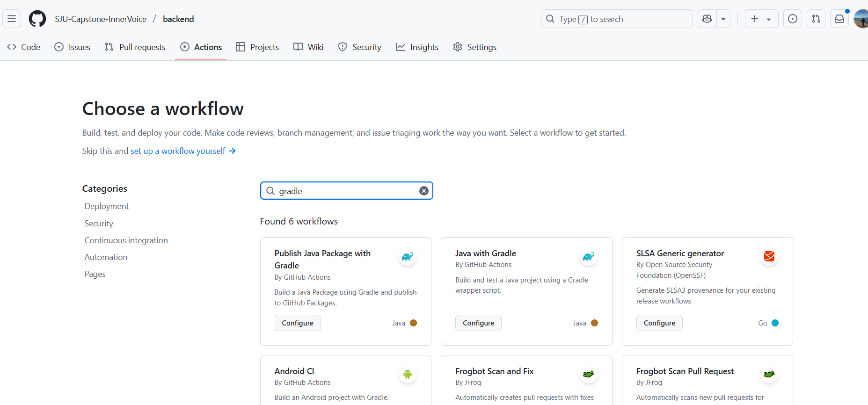Screen dimensions: 868x405
Task: Select Pages category
Action: 95,274
